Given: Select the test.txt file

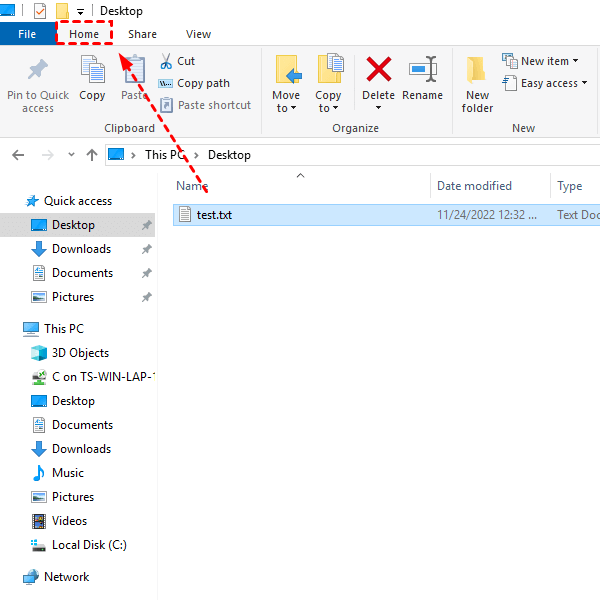Looking at the screenshot, I should click(x=214, y=214).
